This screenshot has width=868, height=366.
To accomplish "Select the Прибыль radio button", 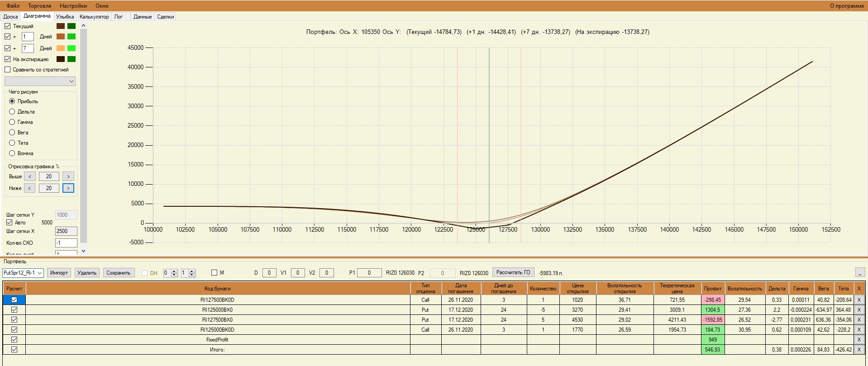I will tap(12, 101).
